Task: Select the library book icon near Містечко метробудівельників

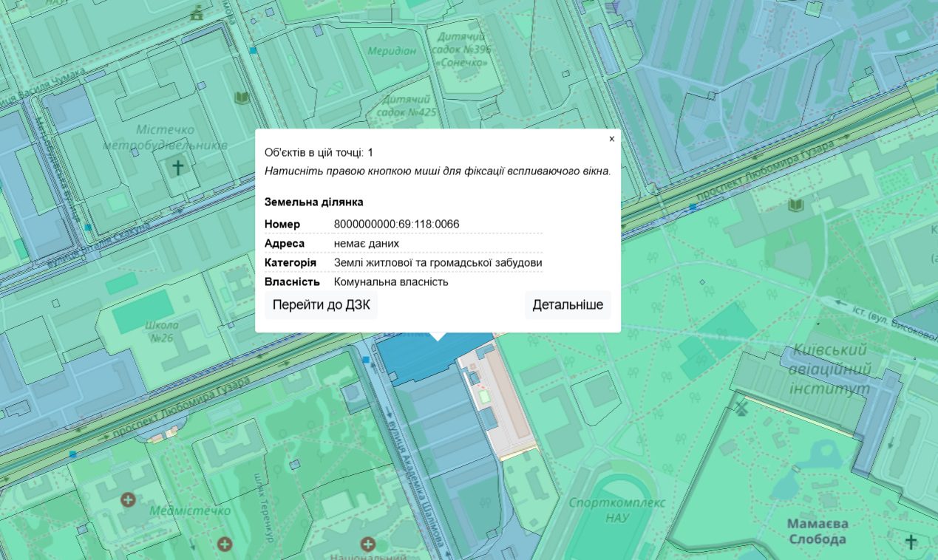Action: point(242,98)
